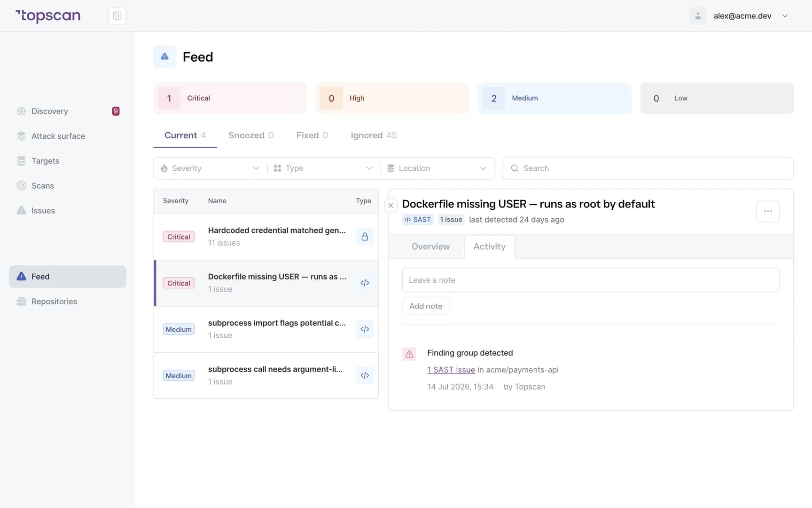Switch to the Ignored tab
812x508 pixels.
click(374, 135)
